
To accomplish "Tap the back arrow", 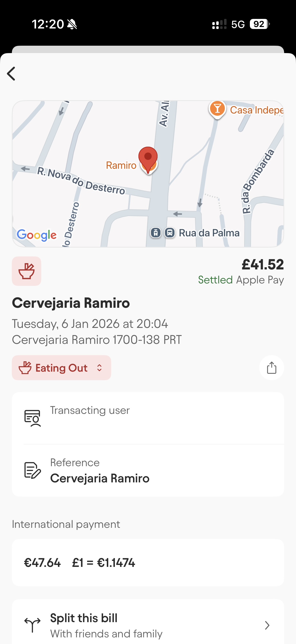I will 11,74.
